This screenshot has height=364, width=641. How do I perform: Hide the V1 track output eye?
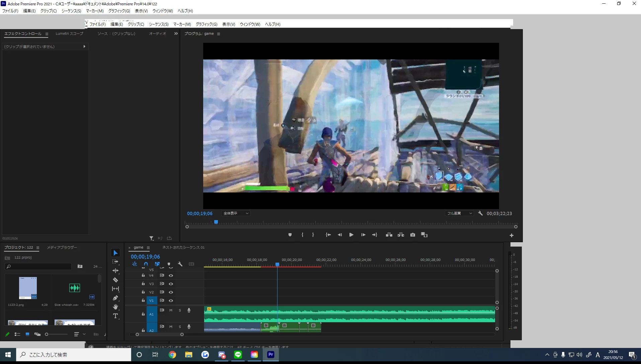[x=171, y=300]
